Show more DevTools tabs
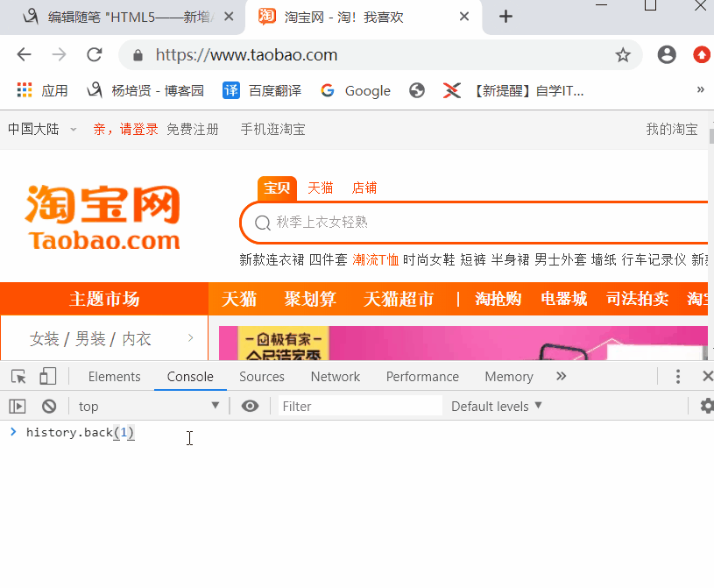Viewport: 714px width, 588px height. point(561,376)
